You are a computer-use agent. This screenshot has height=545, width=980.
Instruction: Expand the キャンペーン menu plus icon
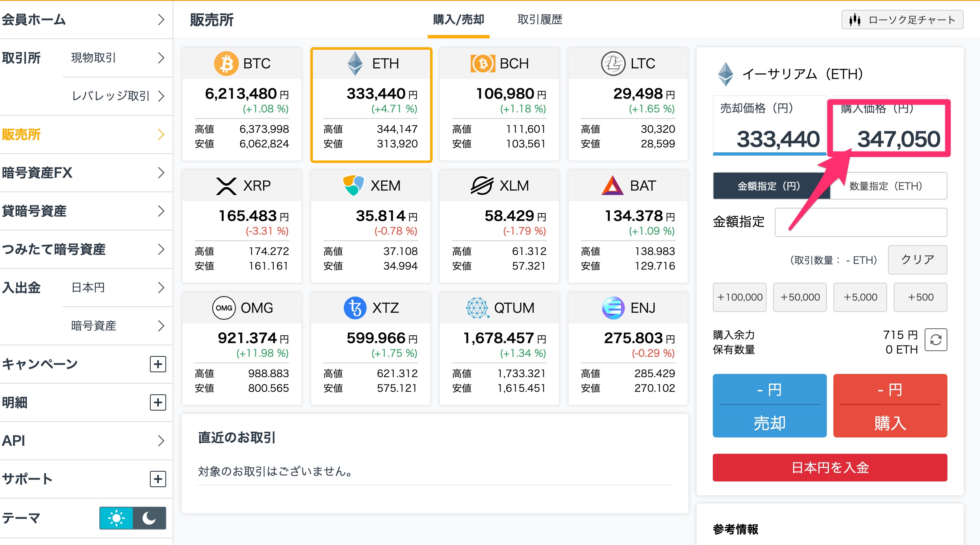click(x=158, y=364)
